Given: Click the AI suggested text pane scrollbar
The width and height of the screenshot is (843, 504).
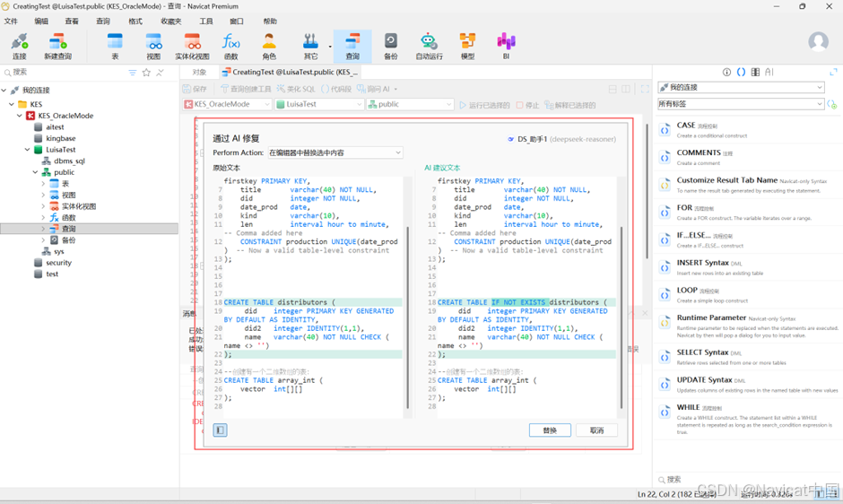Looking at the screenshot, I should coord(621,317).
